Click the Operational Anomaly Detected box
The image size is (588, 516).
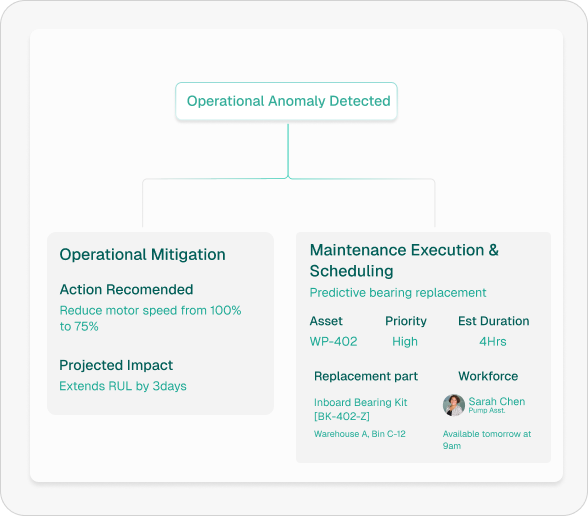pos(286,101)
